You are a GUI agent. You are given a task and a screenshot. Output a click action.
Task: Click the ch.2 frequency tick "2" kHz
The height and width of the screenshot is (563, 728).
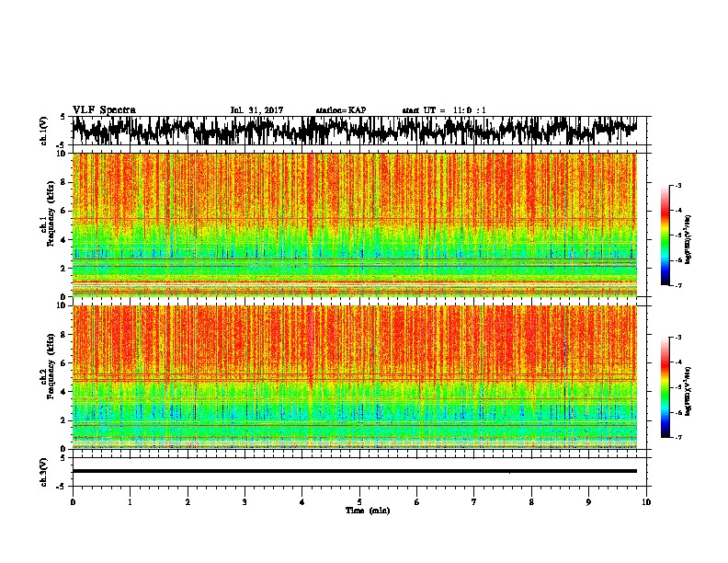point(64,420)
